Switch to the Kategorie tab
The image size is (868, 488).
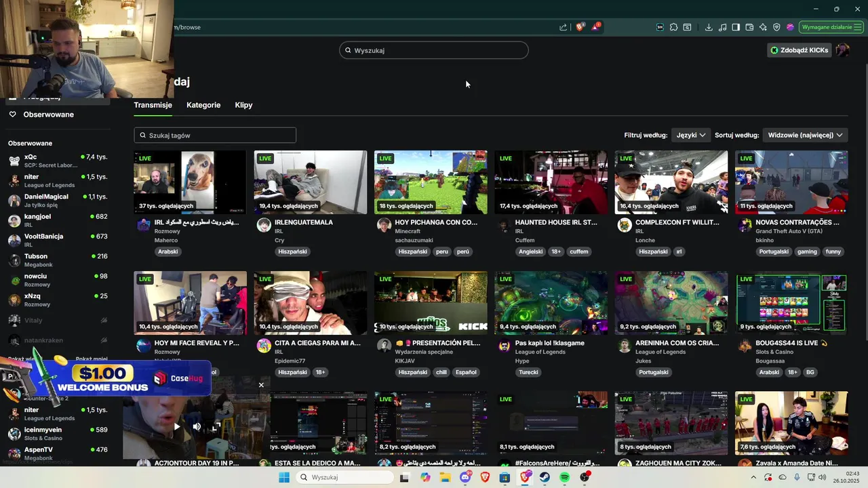[203, 105]
